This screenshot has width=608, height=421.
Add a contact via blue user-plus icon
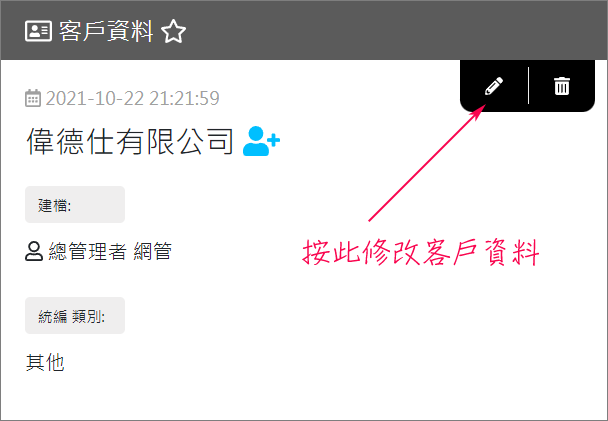pos(261,141)
